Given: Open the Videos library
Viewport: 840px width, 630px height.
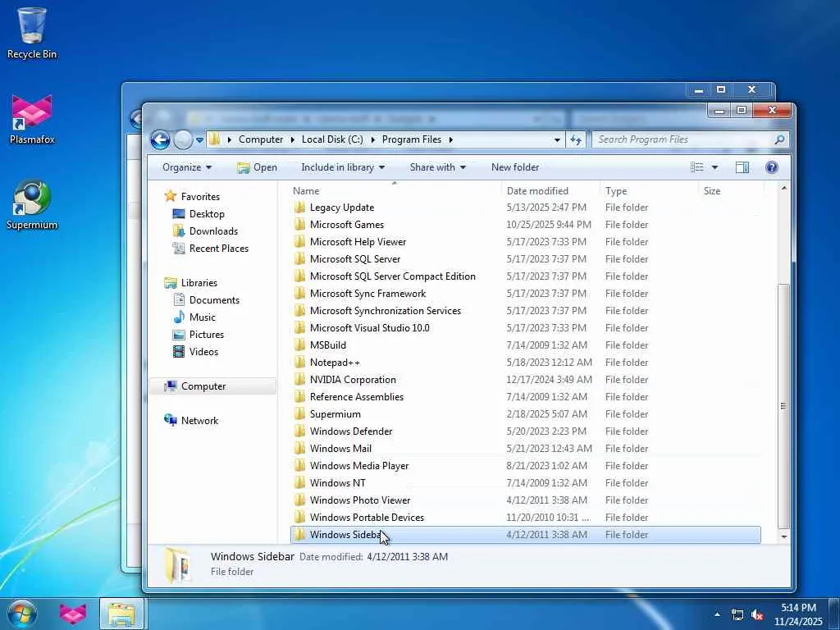Looking at the screenshot, I should (x=195, y=351).
